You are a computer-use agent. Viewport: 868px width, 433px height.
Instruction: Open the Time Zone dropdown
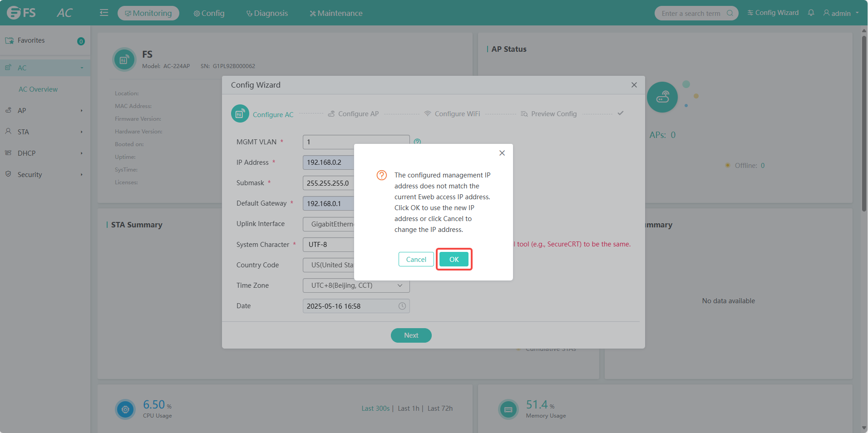[356, 285]
